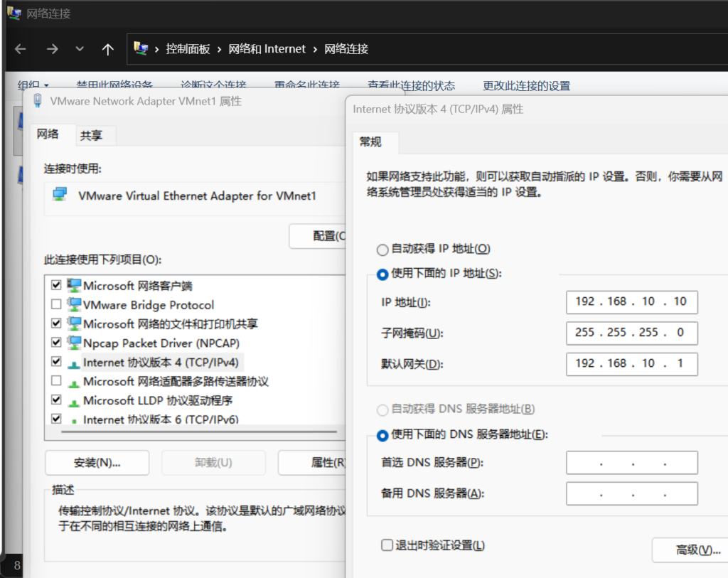The image size is (728, 578).
Task: Click 更改此连接的设置 in toolbar
Action: coord(526,85)
